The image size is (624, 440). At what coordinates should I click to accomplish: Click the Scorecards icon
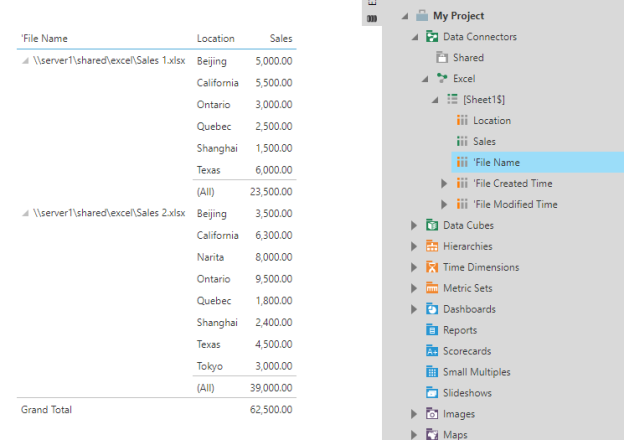click(432, 351)
